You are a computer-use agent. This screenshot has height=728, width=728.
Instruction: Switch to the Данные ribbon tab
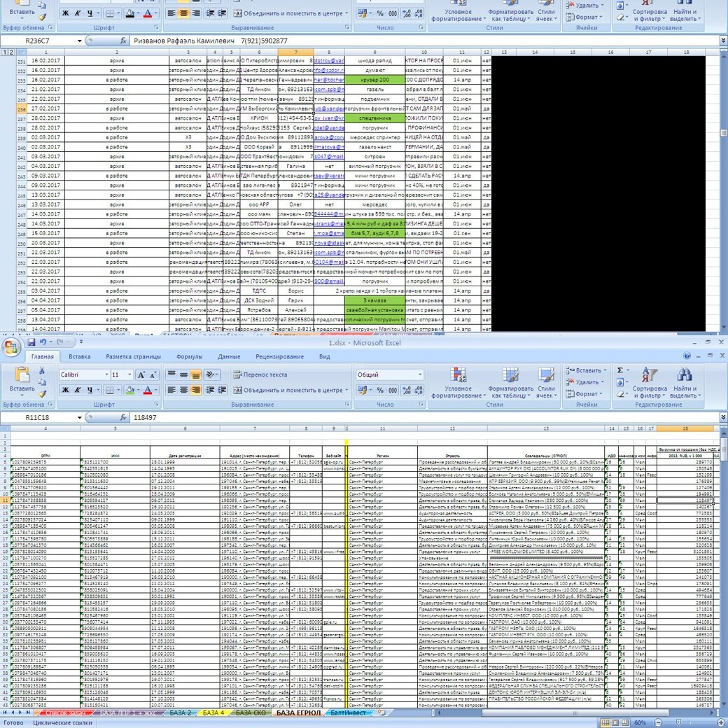pyautogui.click(x=229, y=356)
